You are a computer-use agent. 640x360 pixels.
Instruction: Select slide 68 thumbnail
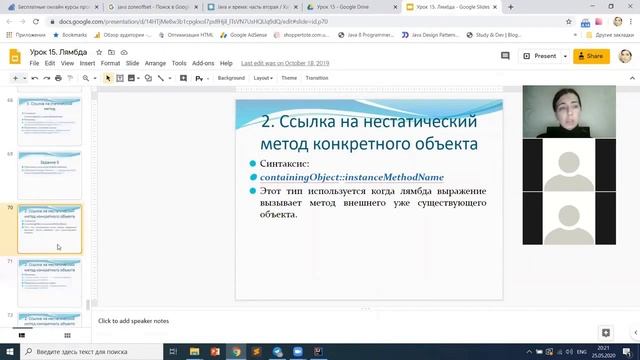[49, 121]
